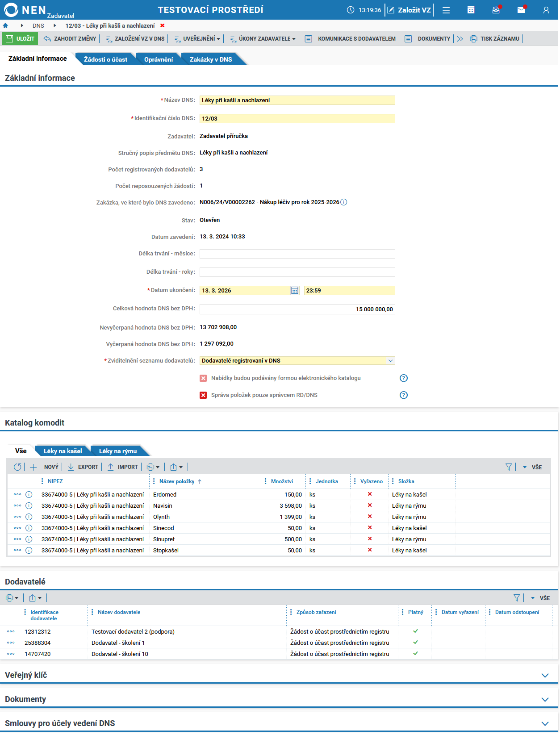Open print dropdown in catalog toolbar
The height and width of the screenshot is (735, 560).
point(153,467)
